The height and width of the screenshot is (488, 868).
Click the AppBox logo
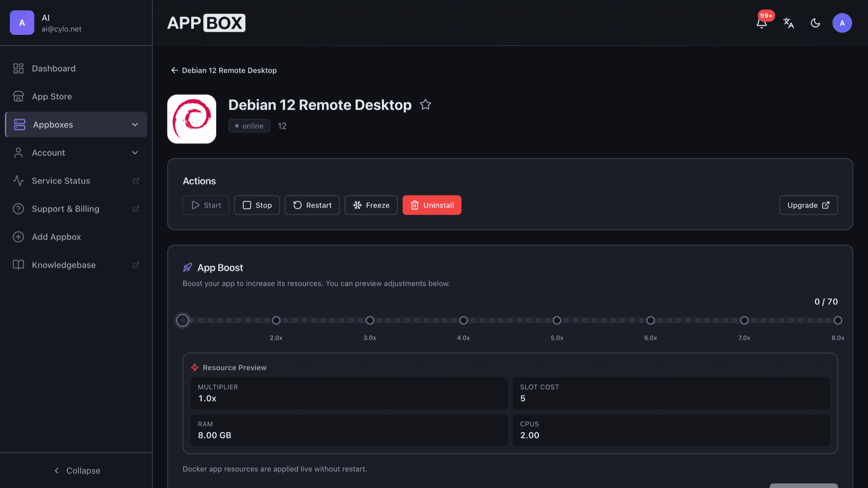[x=206, y=23]
